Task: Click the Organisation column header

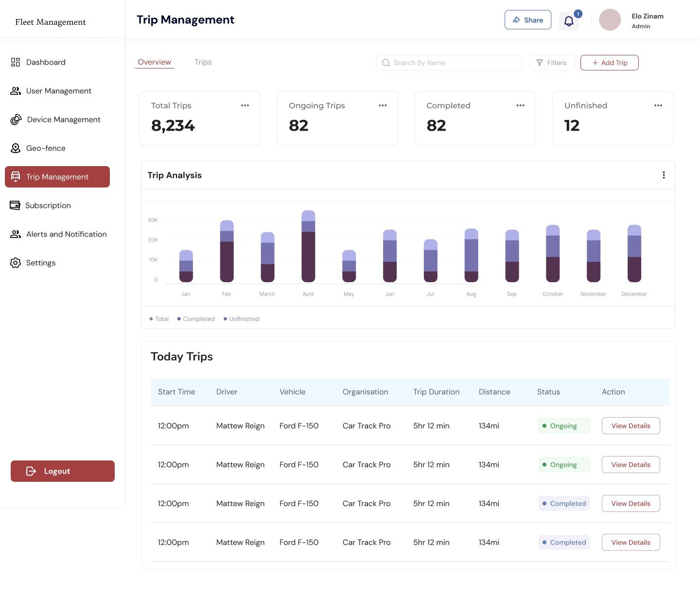Action: 366,392
